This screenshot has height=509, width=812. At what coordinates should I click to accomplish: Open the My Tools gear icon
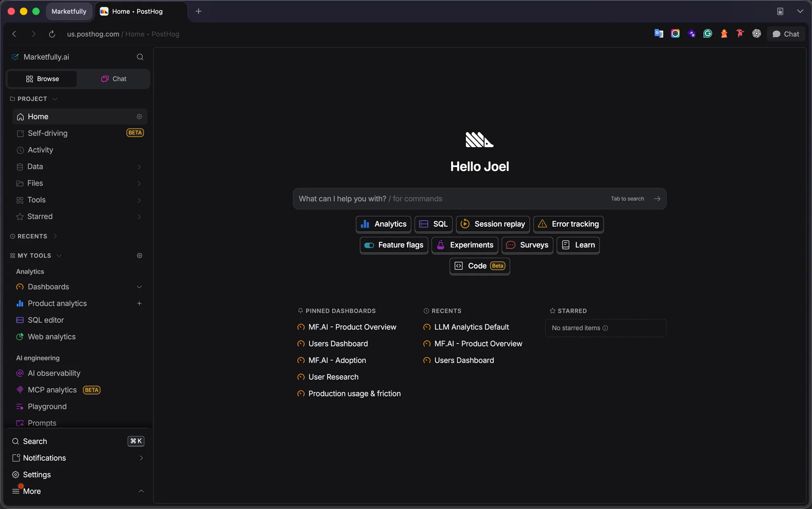(x=140, y=256)
